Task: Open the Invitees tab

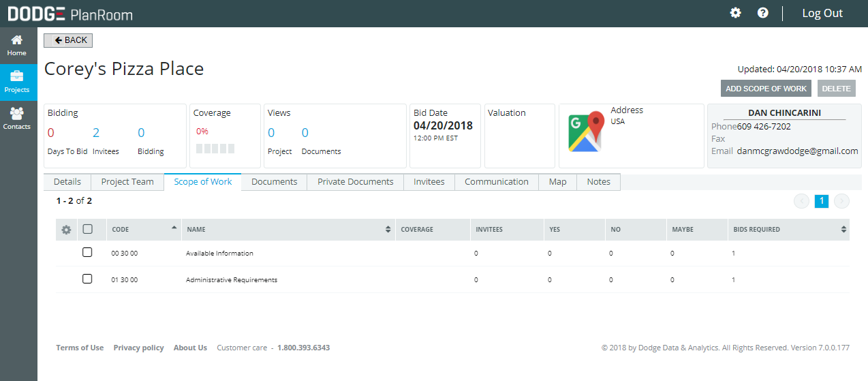Action: pos(429,182)
